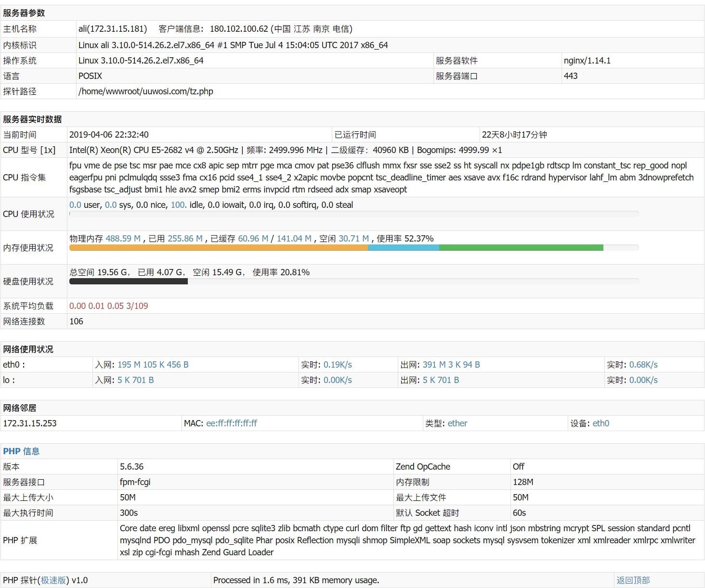Click the system load average values
The height and width of the screenshot is (588, 705).
point(108,306)
